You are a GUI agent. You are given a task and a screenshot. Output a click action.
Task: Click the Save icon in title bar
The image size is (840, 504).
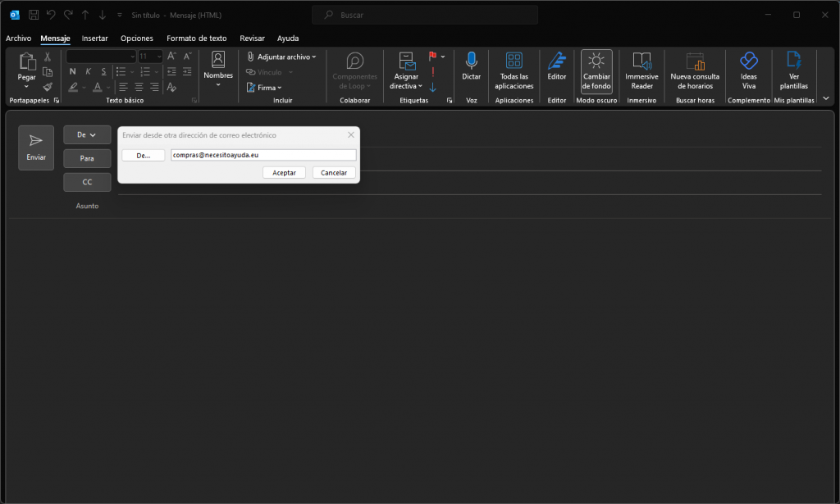pos(34,15)
